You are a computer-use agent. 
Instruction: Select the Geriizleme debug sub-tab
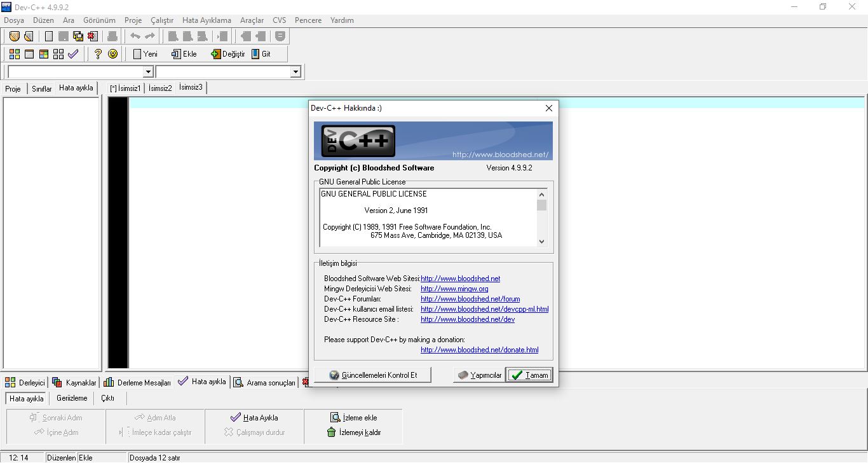point(72,398)
